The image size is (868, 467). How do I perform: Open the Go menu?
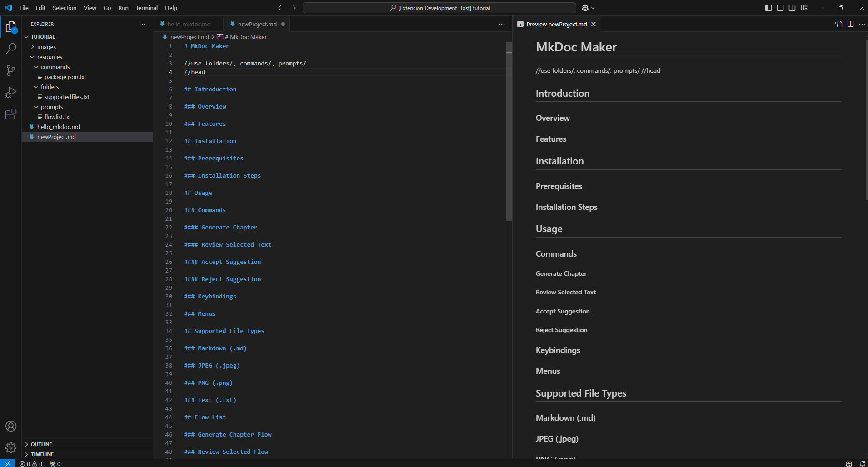pos(107,8)
